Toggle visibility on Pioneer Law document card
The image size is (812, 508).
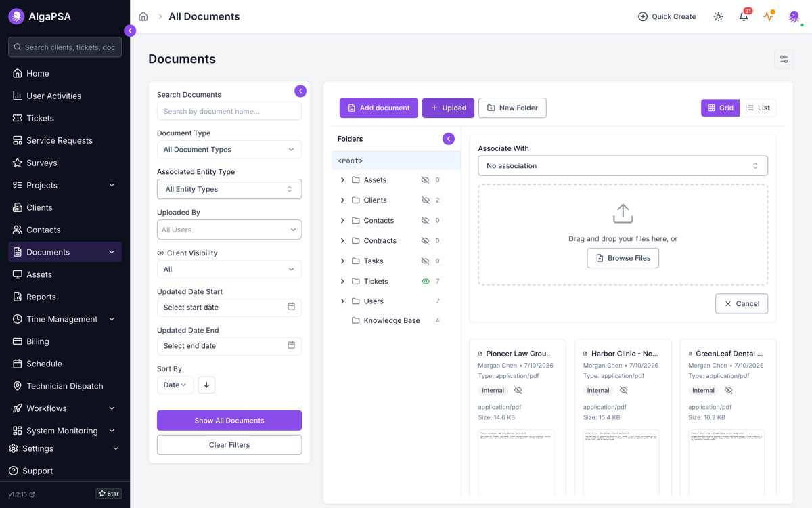518,390
